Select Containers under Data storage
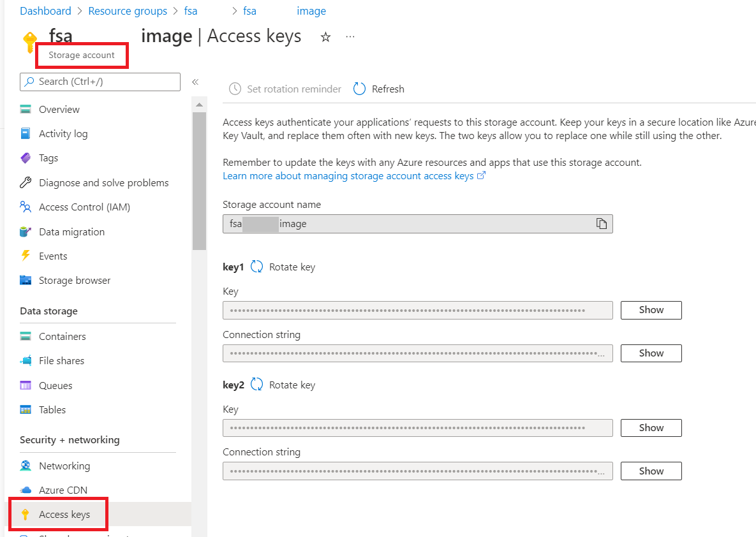 click(x=62, y=337)
